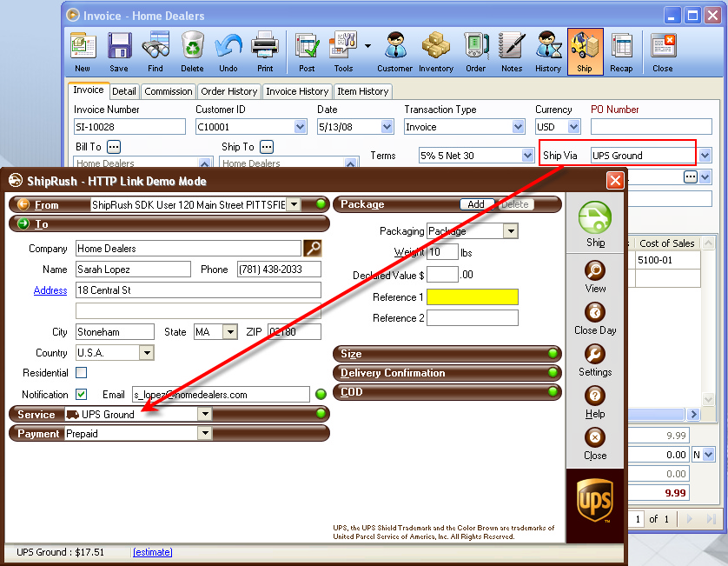728x566 pixels.
Task: Open Bill To ellipsis button
Action: [x=114, y=147]
